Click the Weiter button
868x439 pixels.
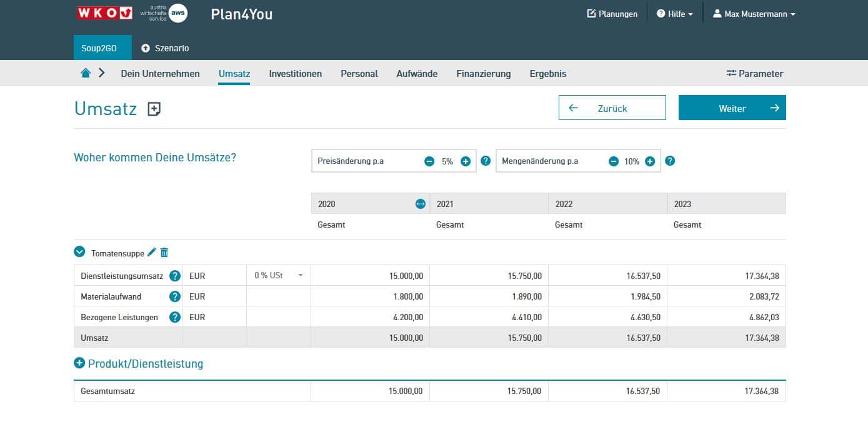coord(732,108)
